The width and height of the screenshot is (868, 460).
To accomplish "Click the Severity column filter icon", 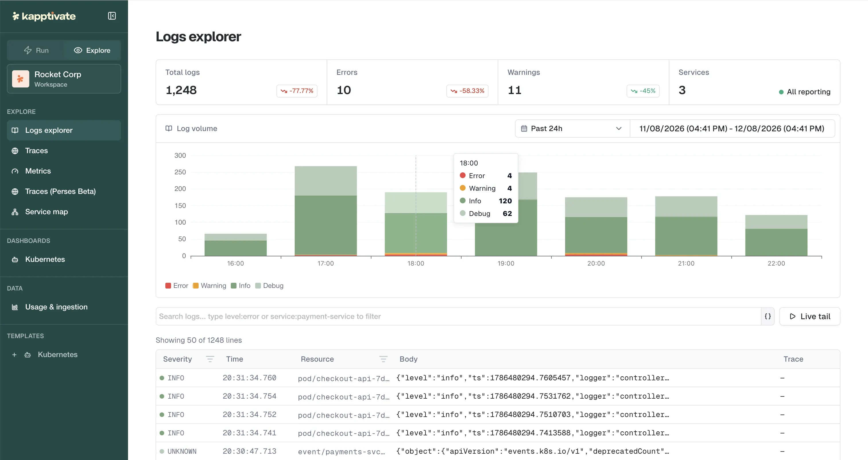I will tap(210, 359).
